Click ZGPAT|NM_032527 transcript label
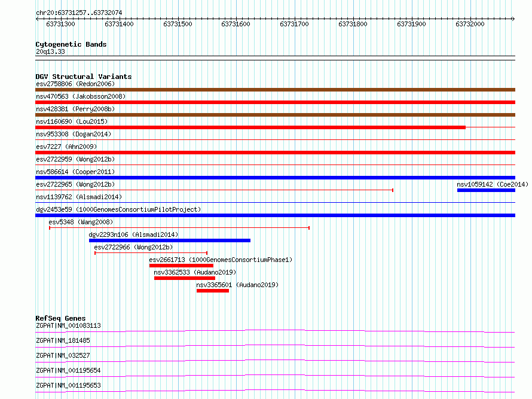 63,355
